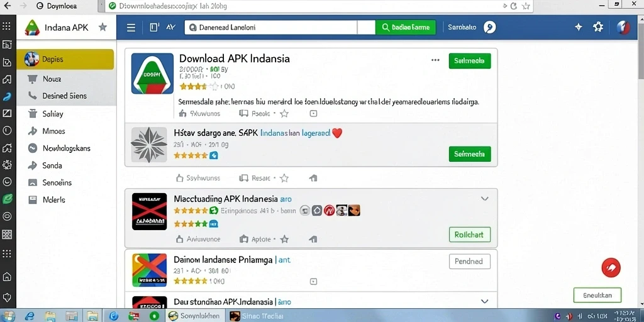Click Seimeola button on Hstav sdargo card
The image size is (644, 322).
(x=469, y=154)
